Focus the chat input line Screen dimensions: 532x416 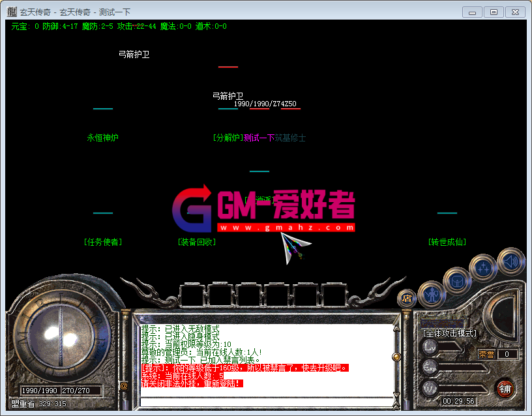(267, 402)
